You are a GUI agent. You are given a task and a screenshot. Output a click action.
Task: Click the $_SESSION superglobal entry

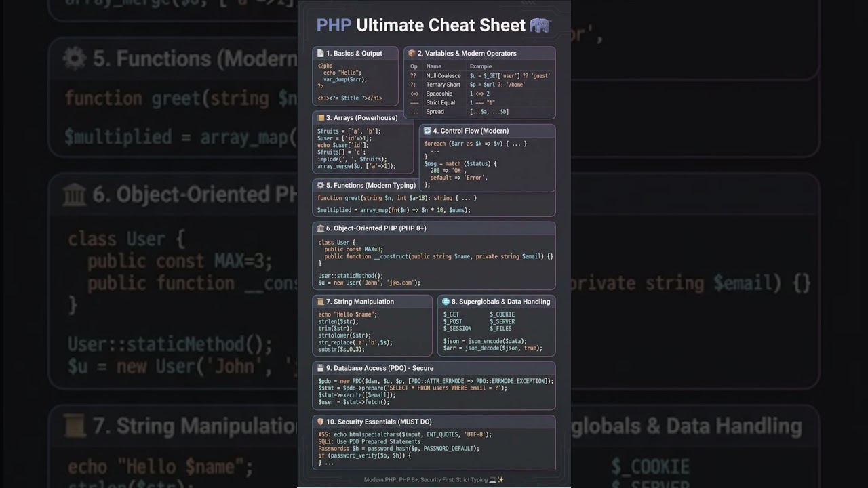click(x=457, y=329)
